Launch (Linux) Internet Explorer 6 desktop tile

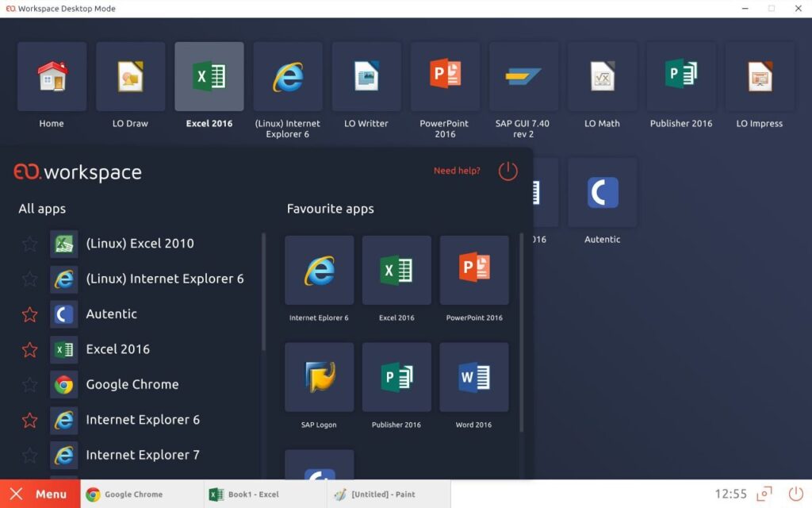tap(288, 76)
